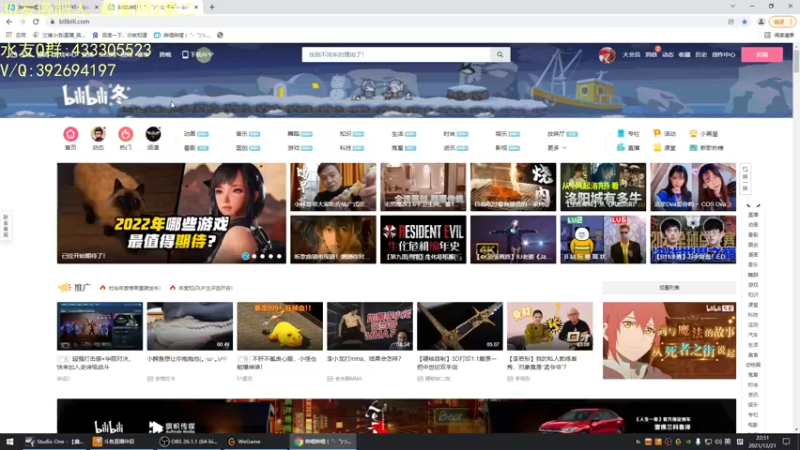The width and height of the screenshot is (800, 450).
Task: Click the search magnifier button
Action: (x=500, y=55)
